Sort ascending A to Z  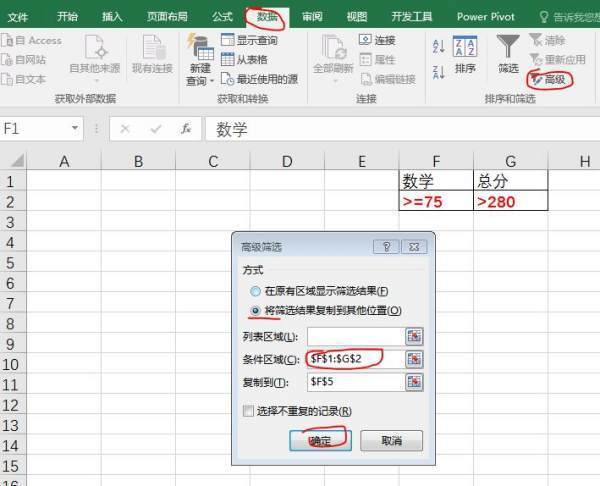pyautogui.click(x=439, y=47)
